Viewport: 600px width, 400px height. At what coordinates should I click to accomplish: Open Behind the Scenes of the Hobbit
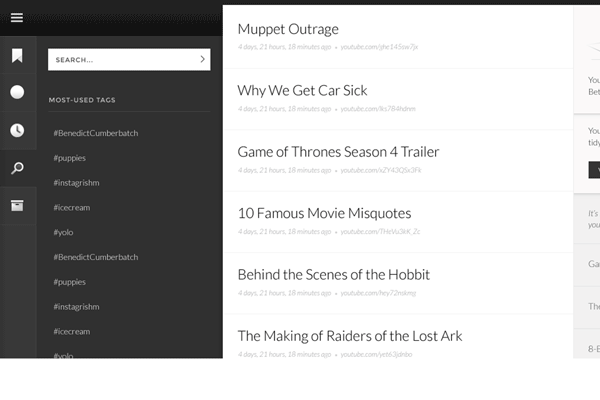pos(333,275)
